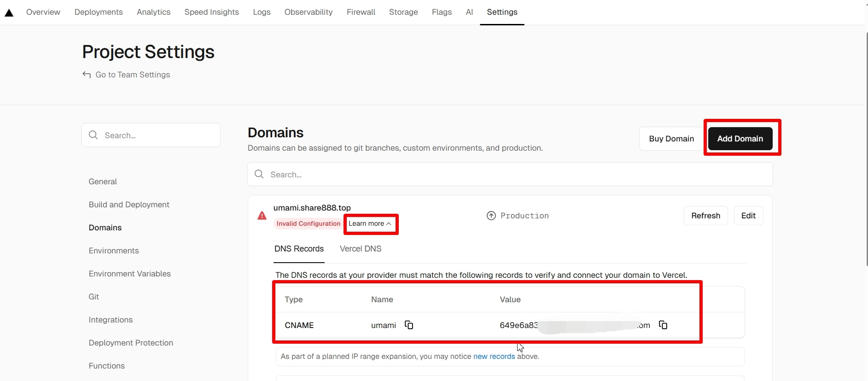Focus the sidebar settings search field
Image resolution: width=868 pixels, height=381 pixels.
151,135
